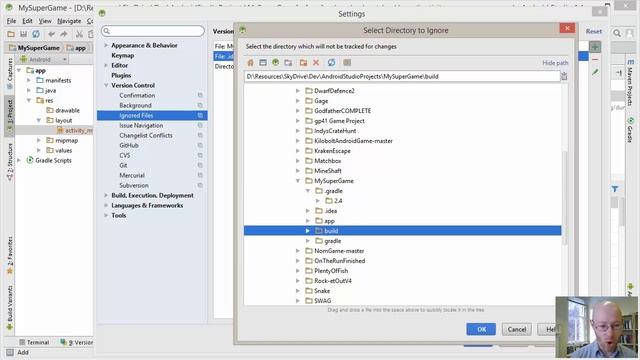Refresh the directory tree

coord(331,62)
